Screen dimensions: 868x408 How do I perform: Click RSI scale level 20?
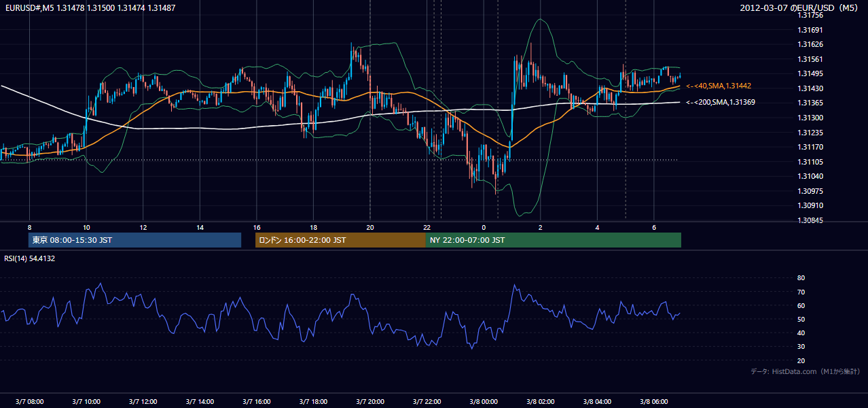801,360
